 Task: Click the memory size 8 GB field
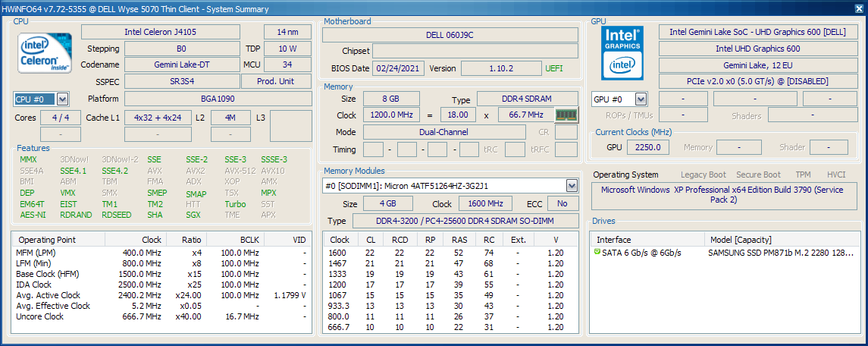coord(391,99)
